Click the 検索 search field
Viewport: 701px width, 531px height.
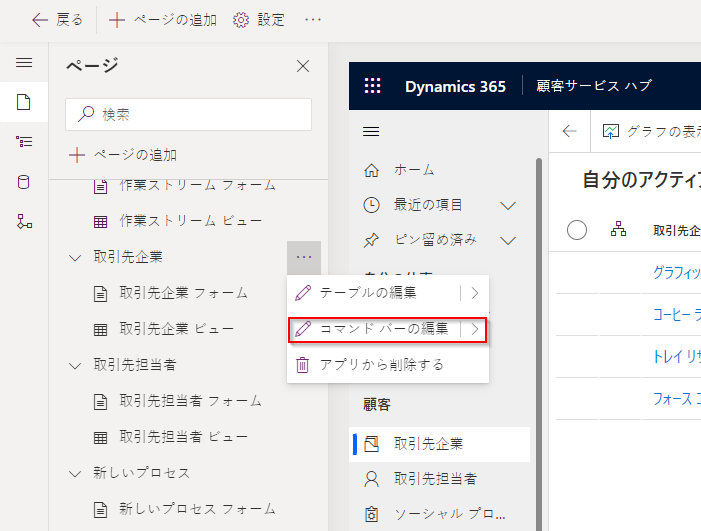[188, 114]
